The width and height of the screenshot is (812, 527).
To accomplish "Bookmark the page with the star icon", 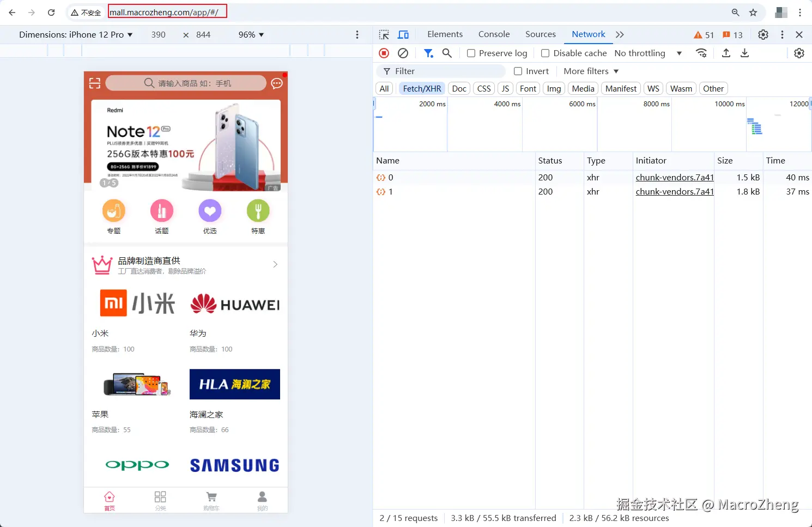I will [753, 13].
